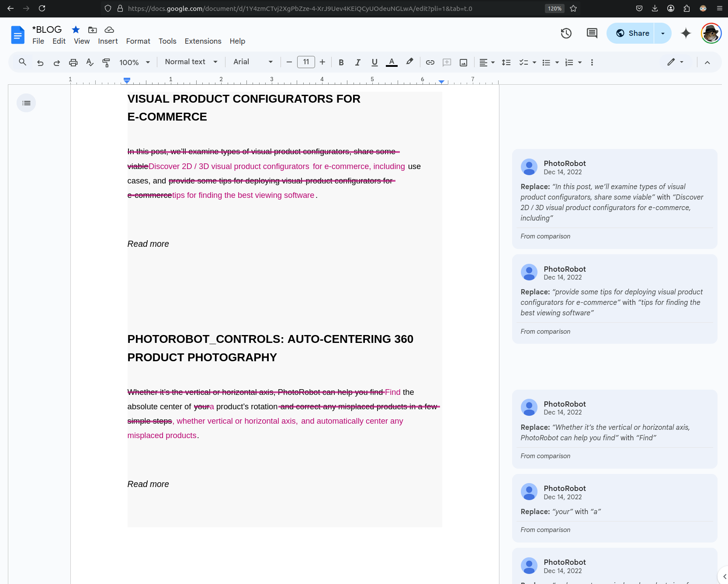Open version history clock icon
Screen dimensions: 728x584
pos(566,33)
